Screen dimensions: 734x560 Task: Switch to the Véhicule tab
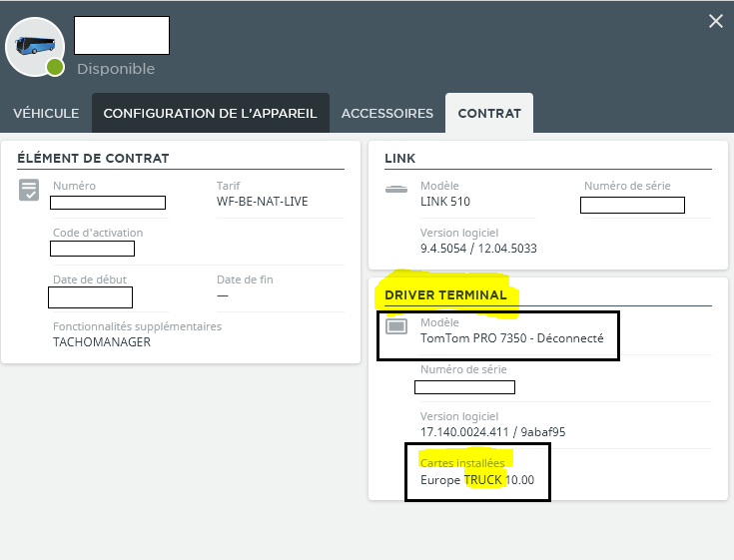click(46, 113)
